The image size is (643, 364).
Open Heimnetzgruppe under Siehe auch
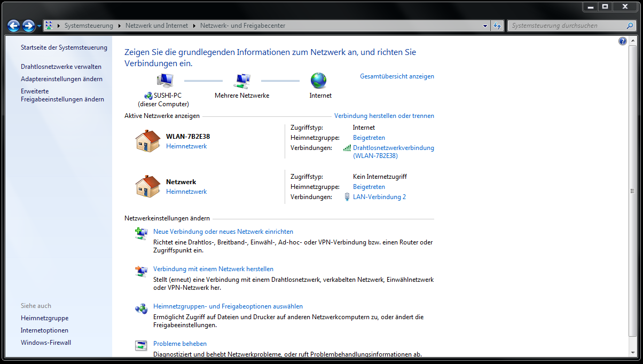45,318
